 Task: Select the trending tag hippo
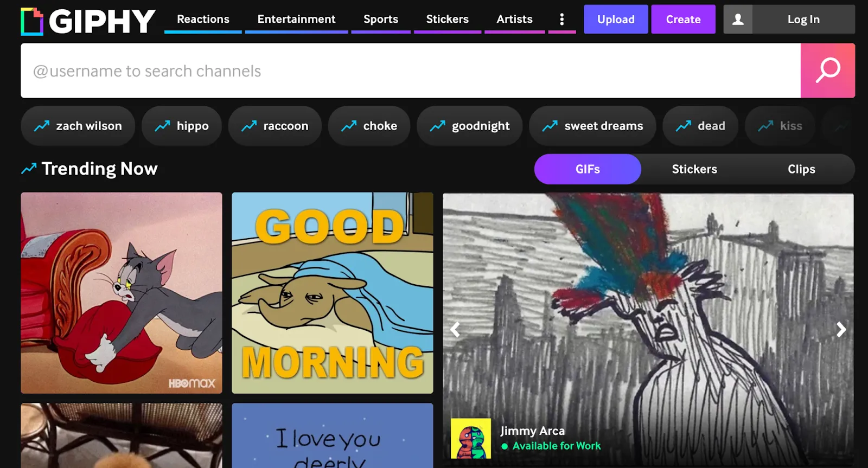(x=182, y=126)
